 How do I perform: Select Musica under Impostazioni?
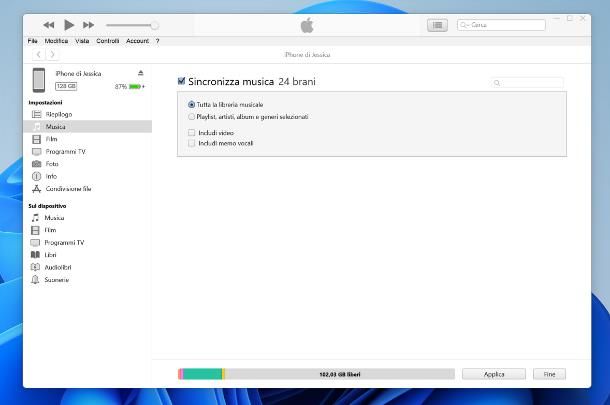click(88, 126)
